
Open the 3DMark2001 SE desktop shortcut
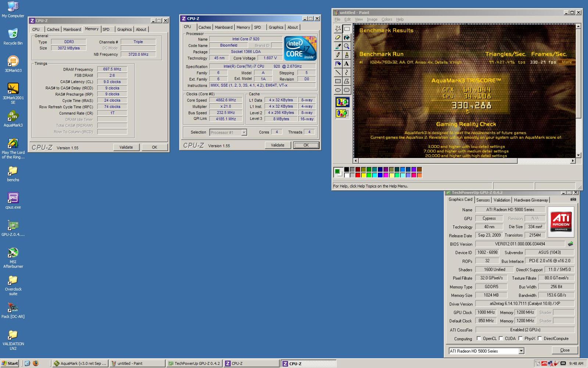coord(13,93)
